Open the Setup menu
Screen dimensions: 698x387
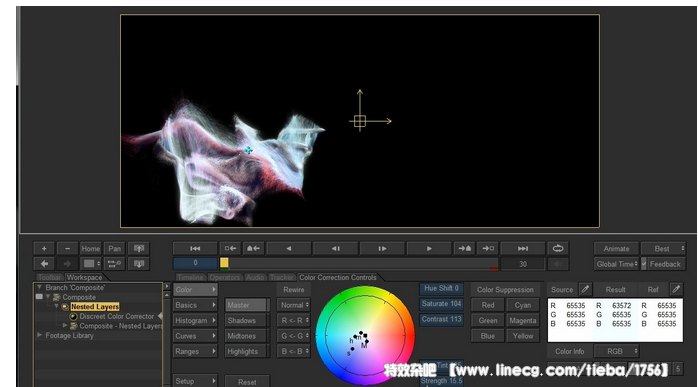tap(195, 381)
